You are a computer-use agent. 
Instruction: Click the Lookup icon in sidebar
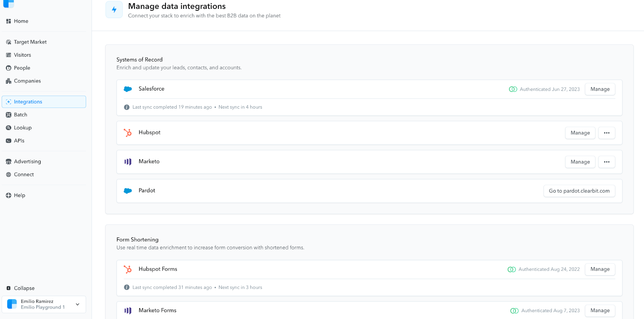tap(8, 128)
